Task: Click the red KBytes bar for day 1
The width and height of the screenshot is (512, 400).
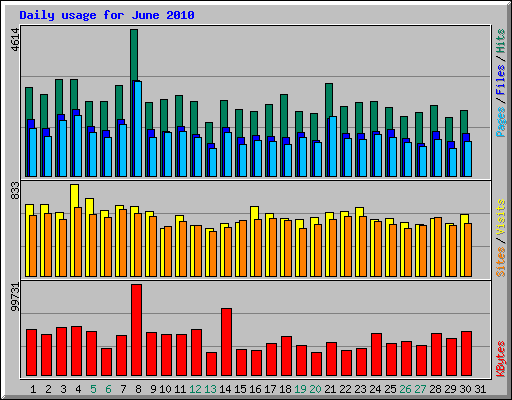Action: pyautogui.click(x=31, y=353)
